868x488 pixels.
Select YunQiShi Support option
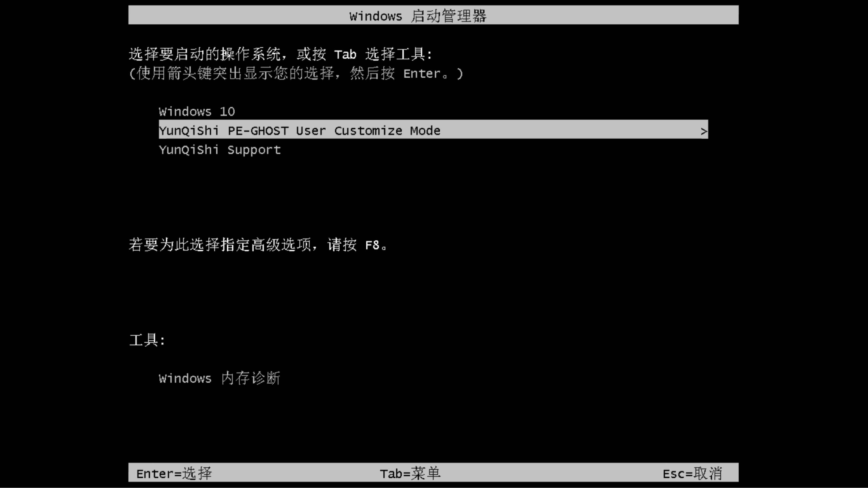coord(219,150)
